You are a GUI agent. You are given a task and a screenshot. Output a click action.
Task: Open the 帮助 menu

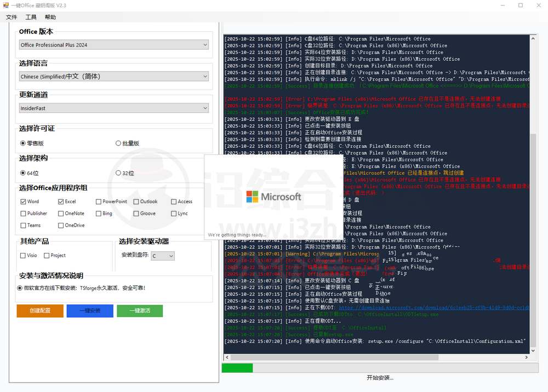point(50,18)
